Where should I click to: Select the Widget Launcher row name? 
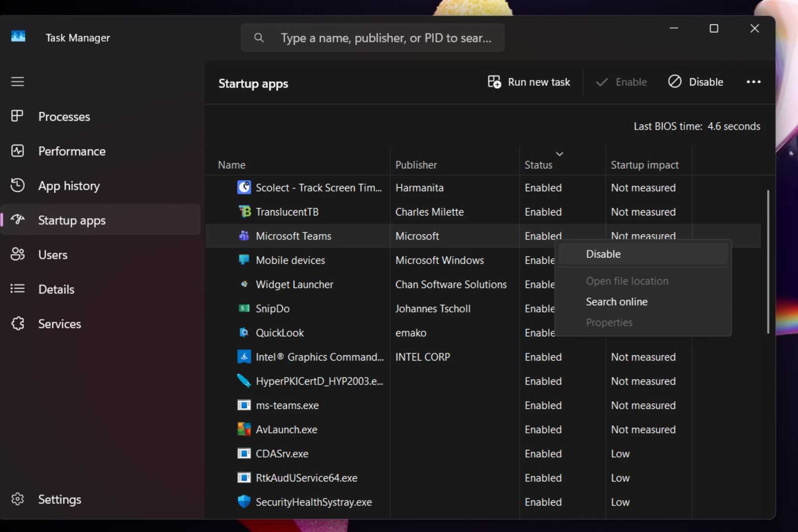pyautogui.click(x=294, y=284)
